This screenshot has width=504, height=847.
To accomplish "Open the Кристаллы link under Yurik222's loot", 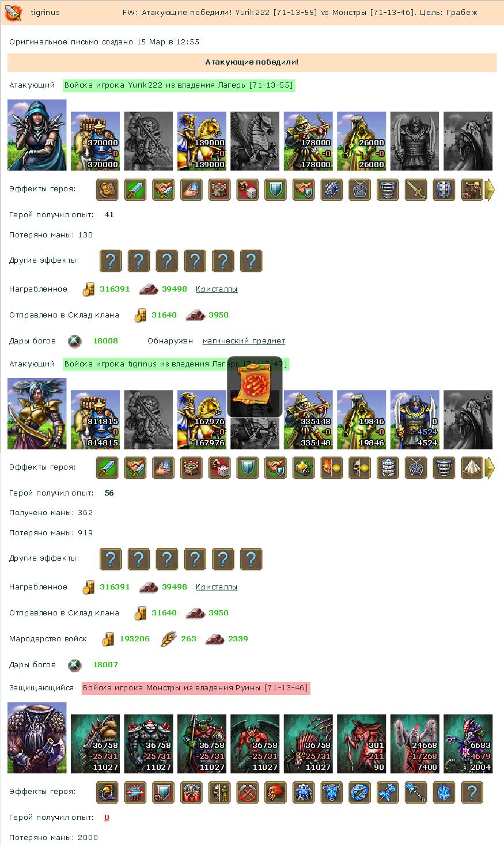I will (217, 289).
